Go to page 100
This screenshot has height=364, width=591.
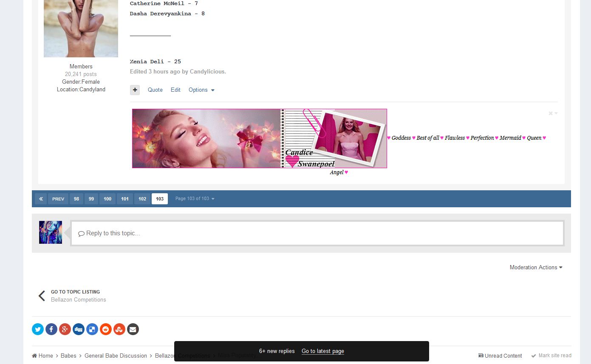107,199
